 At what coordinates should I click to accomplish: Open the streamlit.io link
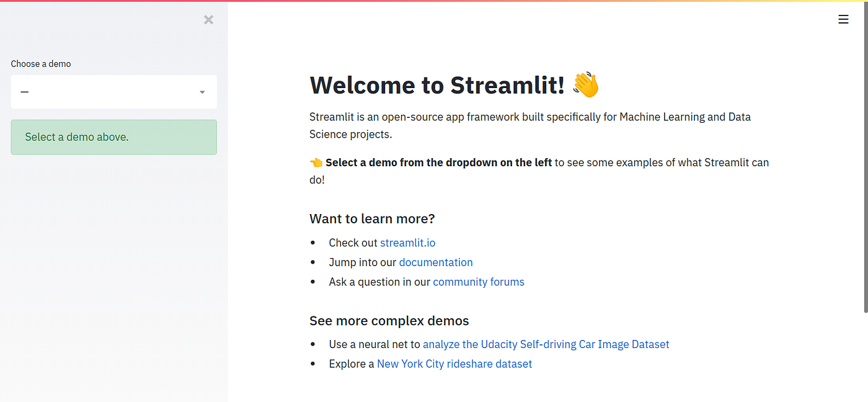coord(407,243)
